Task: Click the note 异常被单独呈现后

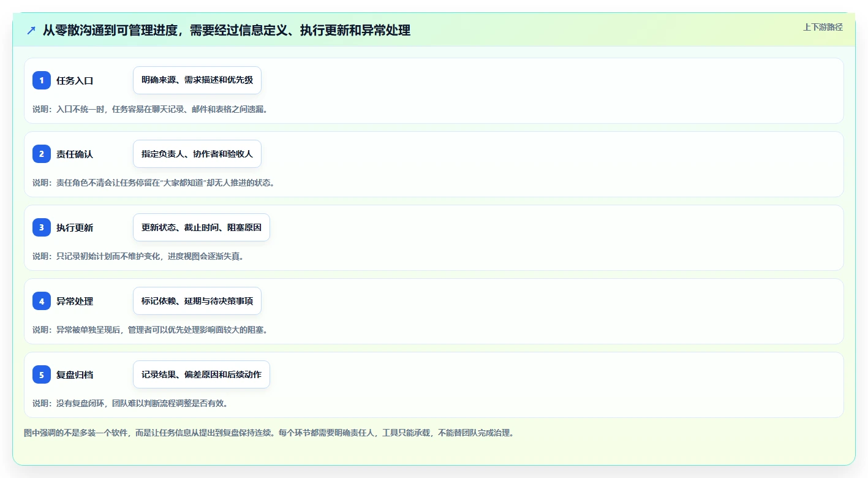Action: (x=150, y=330)
